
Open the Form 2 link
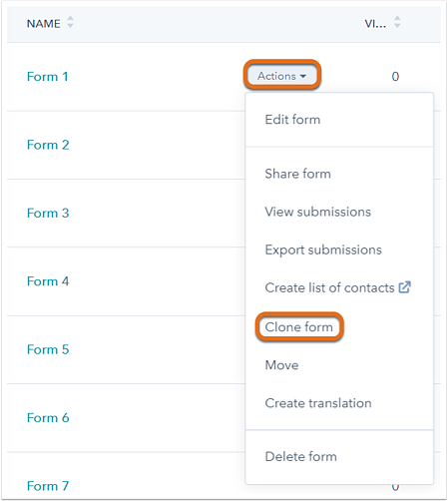point(48,145)
